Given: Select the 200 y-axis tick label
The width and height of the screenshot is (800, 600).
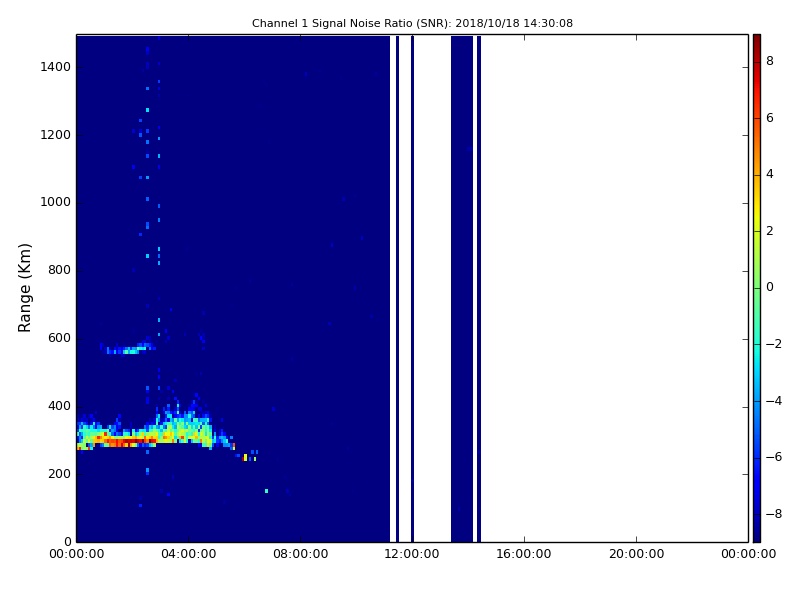Looking at the screenshot, I should coord(59,473).
